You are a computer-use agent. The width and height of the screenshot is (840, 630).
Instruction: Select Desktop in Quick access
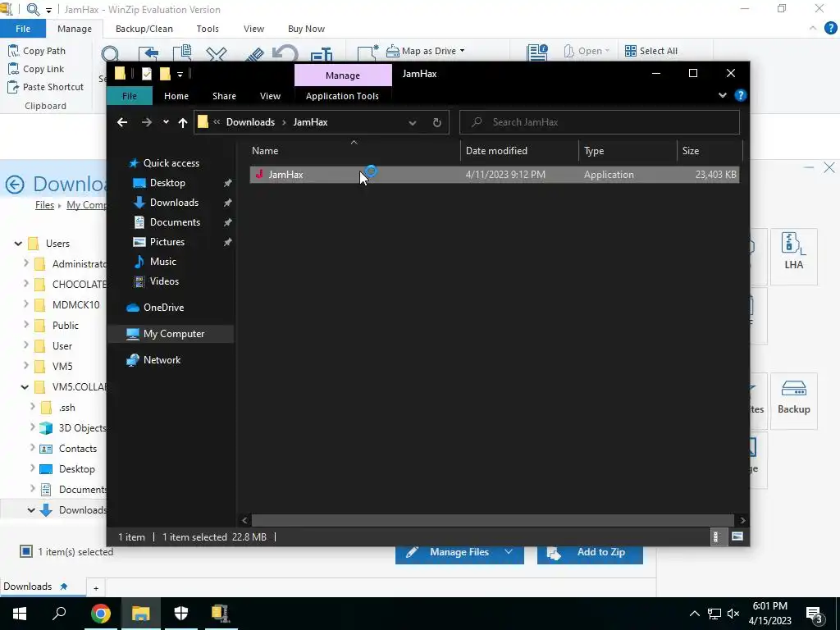(167, 183)
